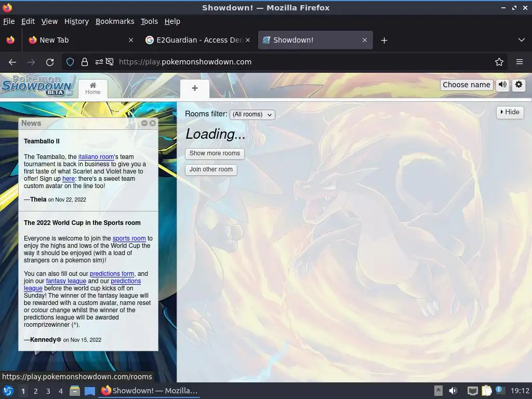The image size is (532, 399).
Task: Click Join other room button
Action: 211,169
